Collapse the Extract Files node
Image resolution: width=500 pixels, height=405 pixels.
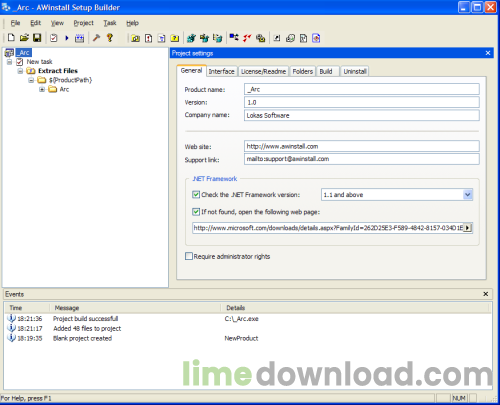[20, 71]
